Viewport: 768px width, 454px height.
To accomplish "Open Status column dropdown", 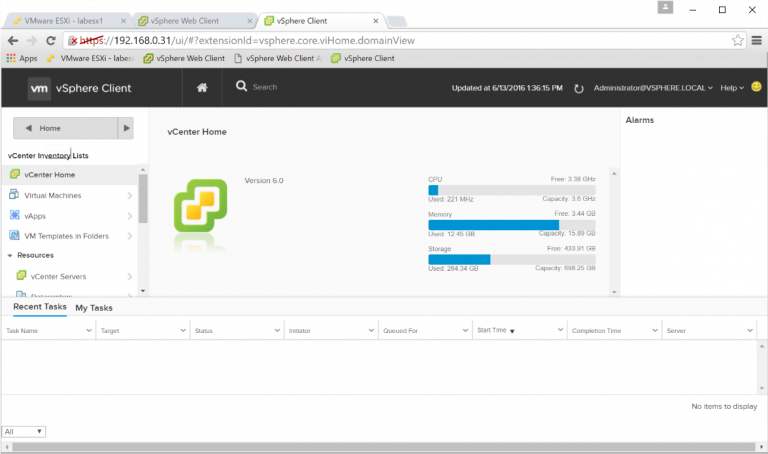I will point(277,330).
